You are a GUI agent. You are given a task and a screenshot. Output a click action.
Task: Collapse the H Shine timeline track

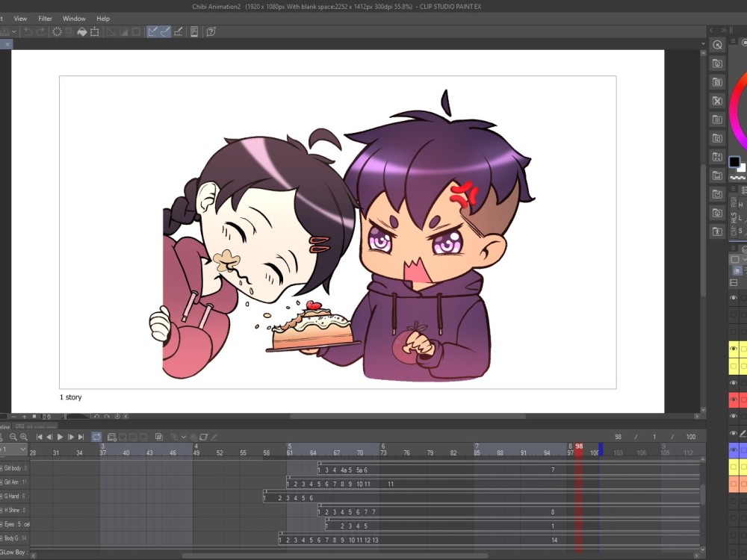click(1, 511)
